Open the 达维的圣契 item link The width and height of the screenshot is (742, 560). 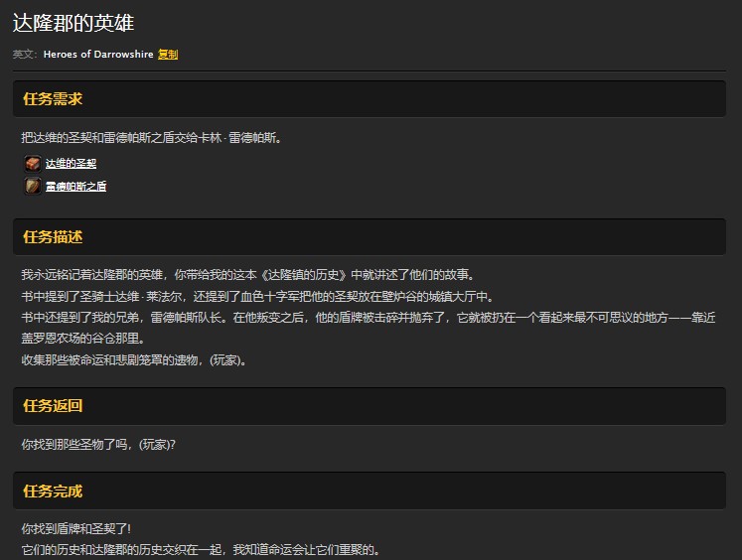click(71, 164)
